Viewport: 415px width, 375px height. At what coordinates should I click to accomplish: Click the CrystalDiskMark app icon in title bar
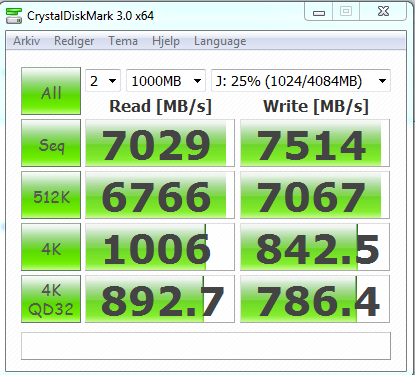(x=14, y=16)
